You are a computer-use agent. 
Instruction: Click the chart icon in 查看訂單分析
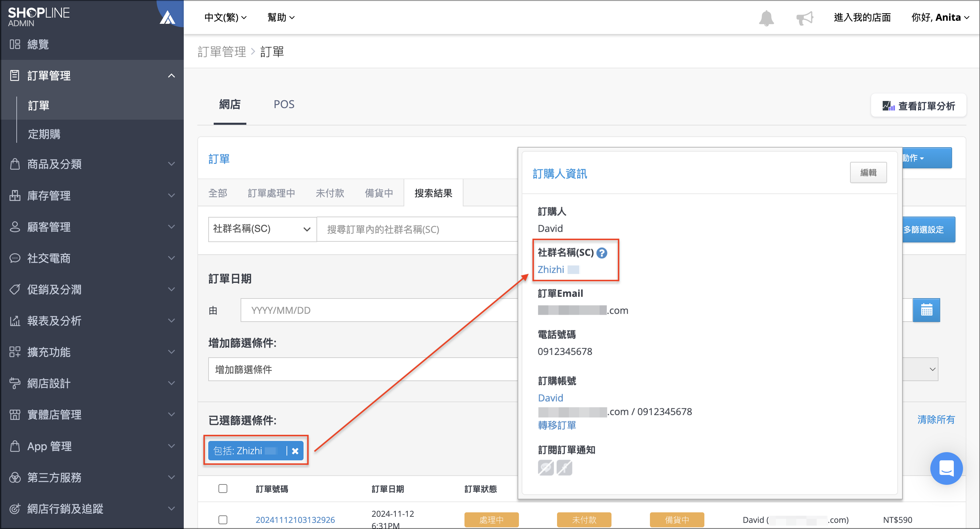coord(888,106)
